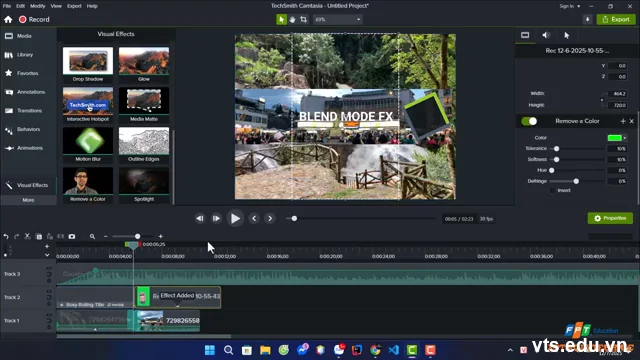Open the Media panel

click(18, 36)
